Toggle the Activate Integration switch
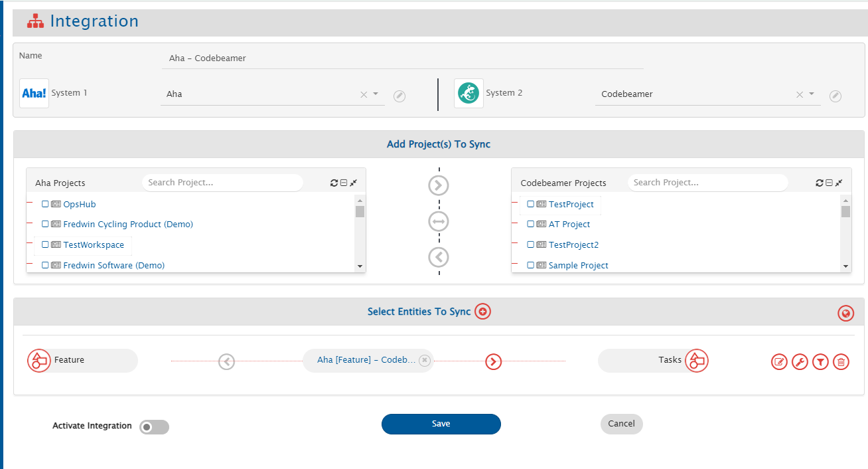The width and height of the screenshot is (868, 469). (154, 427)
